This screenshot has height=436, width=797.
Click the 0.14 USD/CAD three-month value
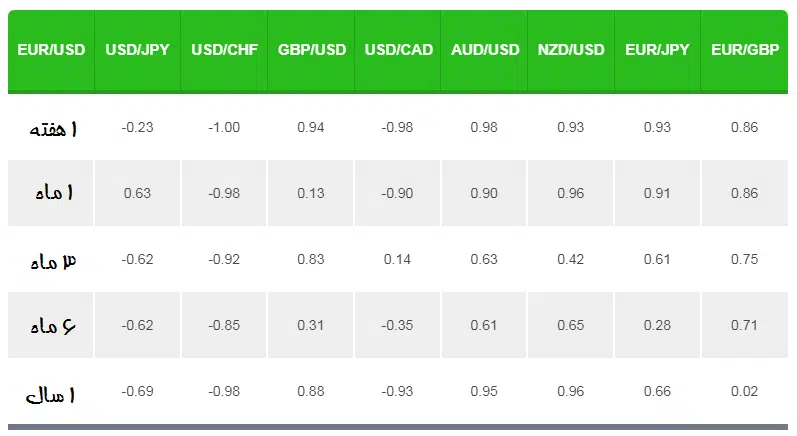pyautogui.click(x=397, y=259)
